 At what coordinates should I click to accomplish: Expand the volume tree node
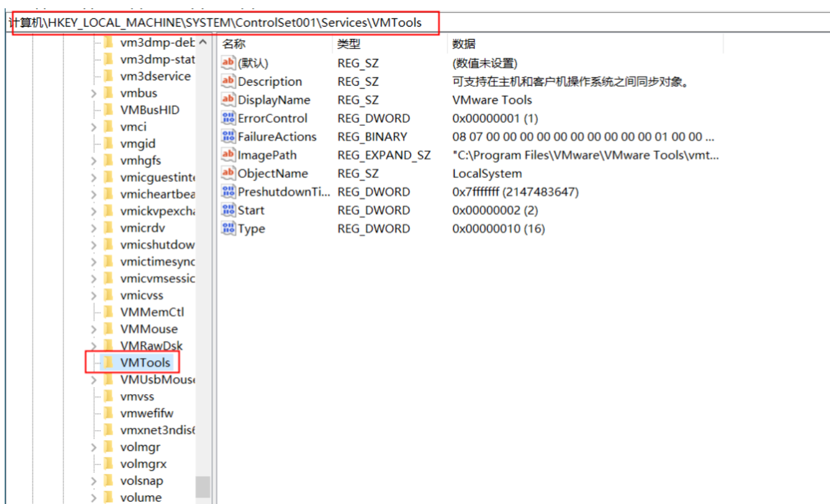pos(93,498)
